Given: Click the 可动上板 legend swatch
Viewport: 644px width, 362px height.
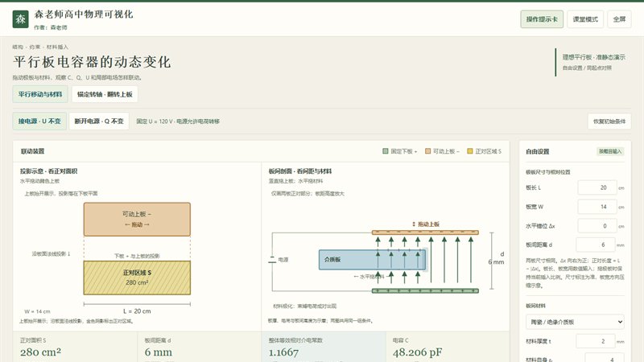Looking at the screenshot, I should (427, 151).
